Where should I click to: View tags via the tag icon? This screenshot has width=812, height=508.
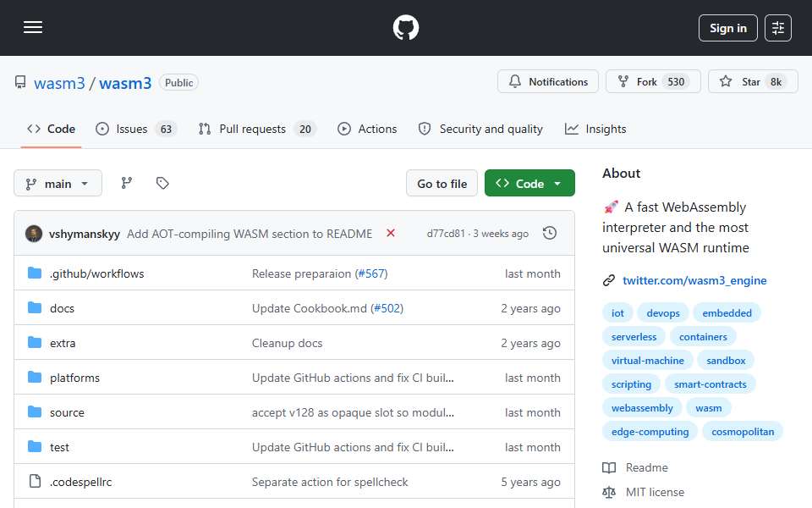[x=162, y=183]
